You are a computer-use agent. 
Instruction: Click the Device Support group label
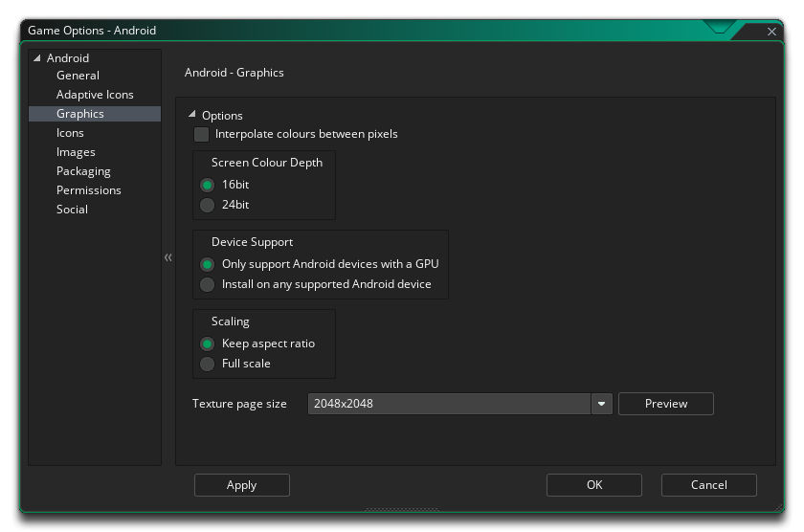(252, 242)
